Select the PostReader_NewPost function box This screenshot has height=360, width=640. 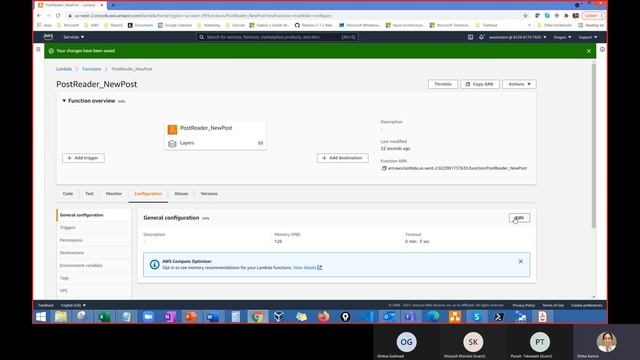coord(215,128)
